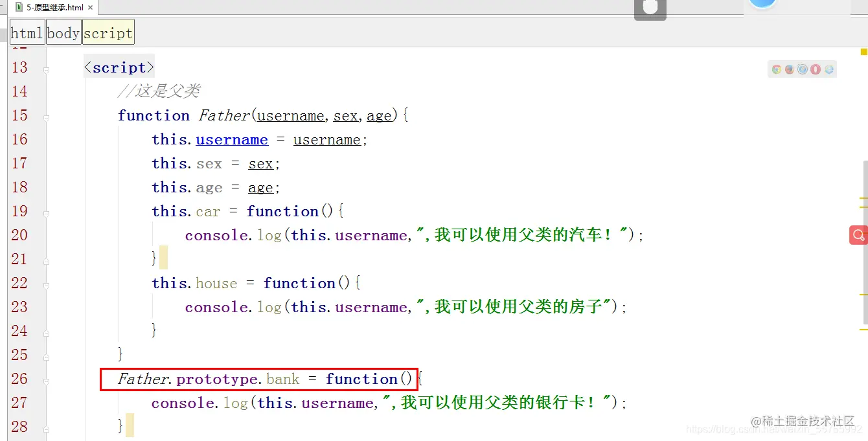Viewport: 868px width, 441px height.
Task: Click the red search icon on right edge
Action: pos(859,235)
